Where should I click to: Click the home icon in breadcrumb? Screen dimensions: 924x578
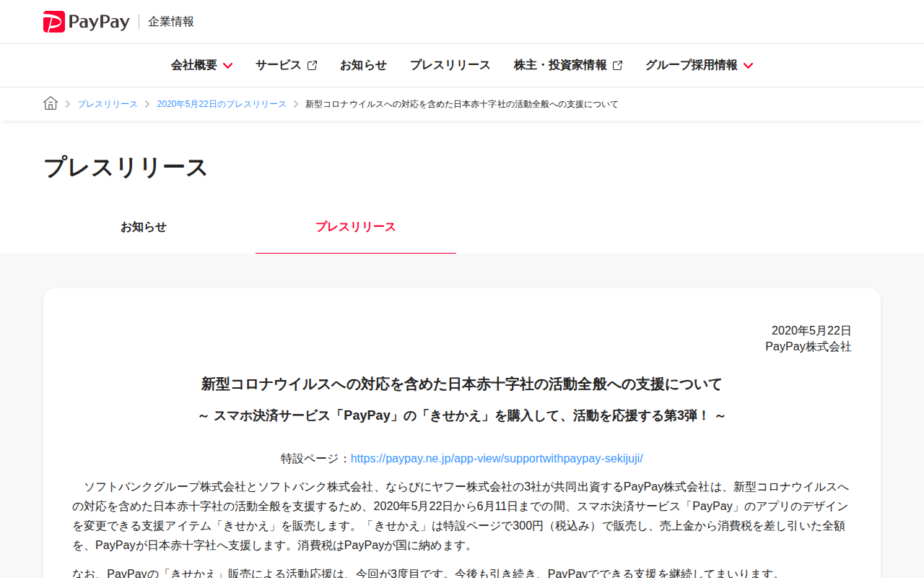pos(51,103)
